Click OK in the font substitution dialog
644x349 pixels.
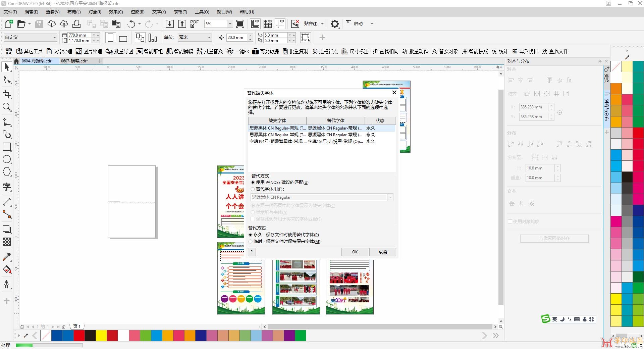point(355,252)
